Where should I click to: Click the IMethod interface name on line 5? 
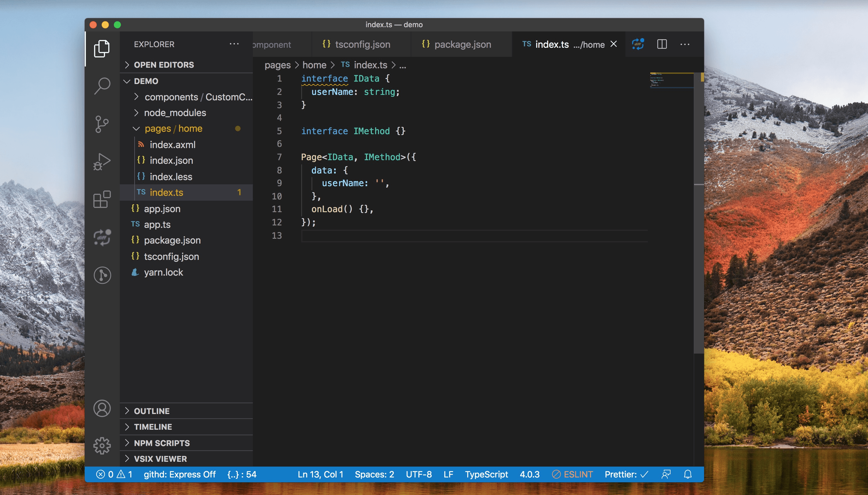(x=371, y=131)
